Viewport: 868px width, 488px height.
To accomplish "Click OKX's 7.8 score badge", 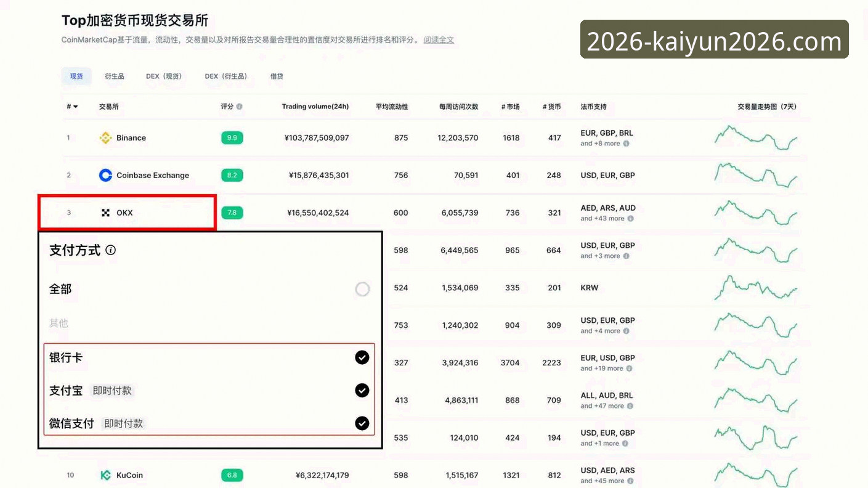I will point(232,213).
